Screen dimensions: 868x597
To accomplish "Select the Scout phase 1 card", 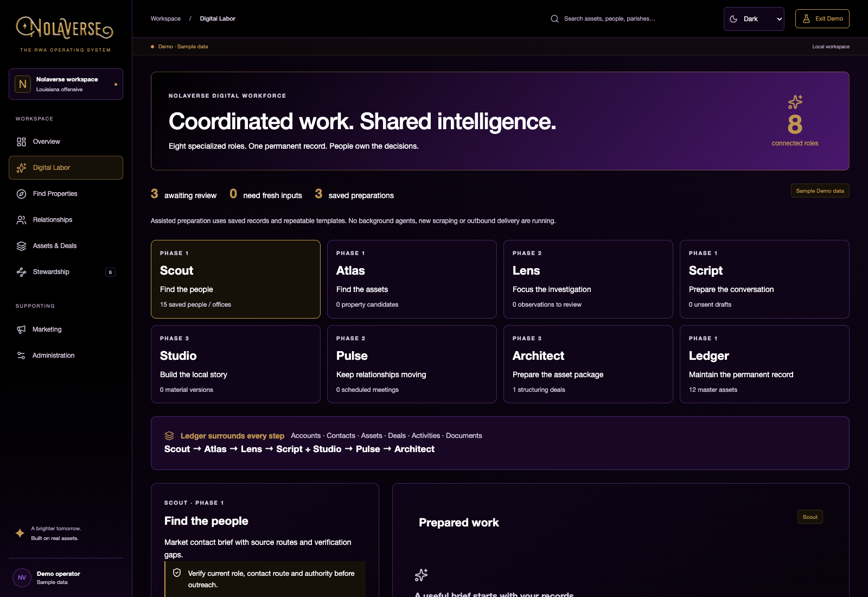I will [x=235, y=279].
